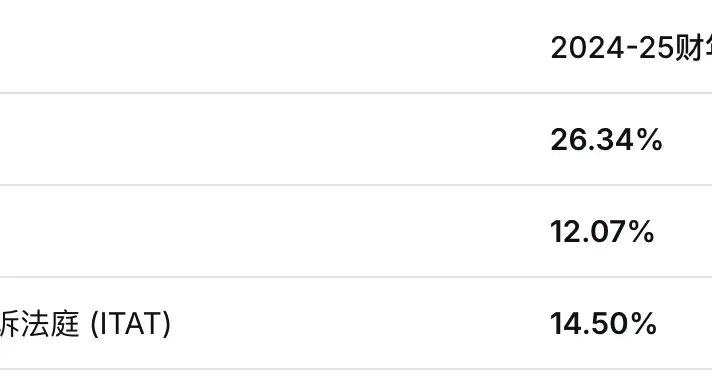
Task: Click the 2024-25财年 column header
Action: coord(631,48)
